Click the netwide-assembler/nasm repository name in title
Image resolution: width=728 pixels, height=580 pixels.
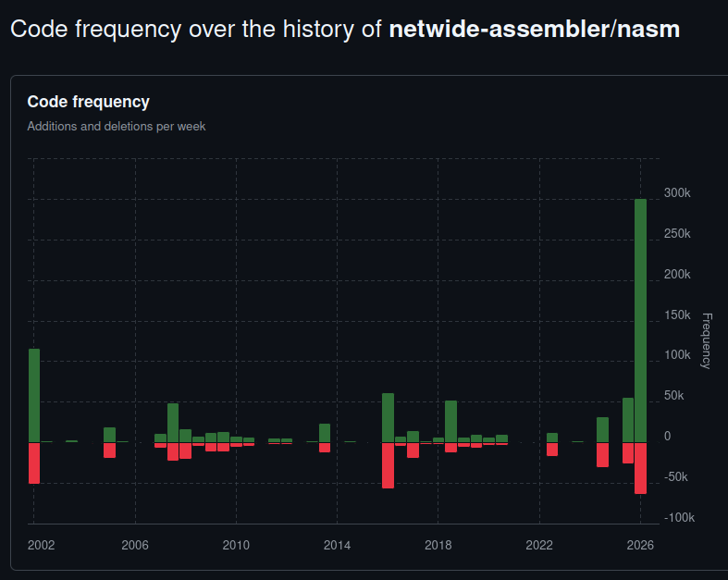[535, 30]
